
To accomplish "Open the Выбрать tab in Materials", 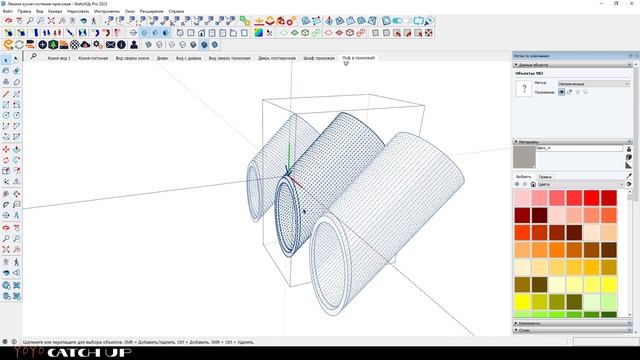I will (523, 177).
